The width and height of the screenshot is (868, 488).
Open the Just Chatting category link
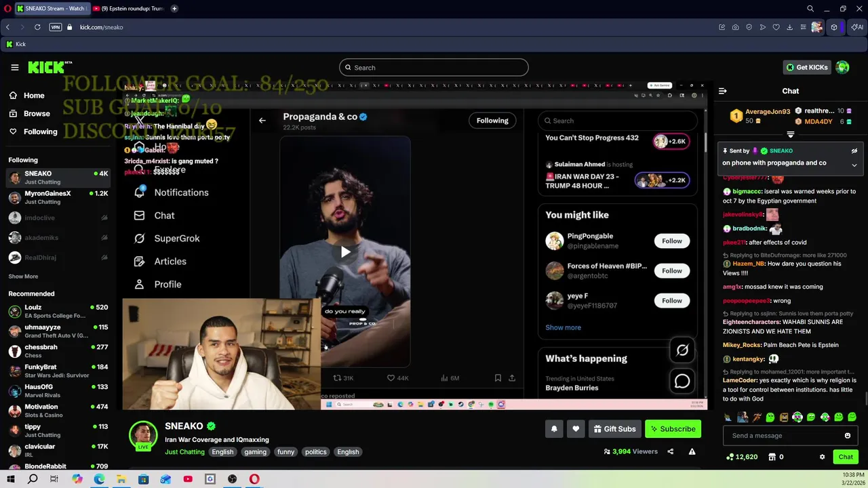[x=184, y=452]
